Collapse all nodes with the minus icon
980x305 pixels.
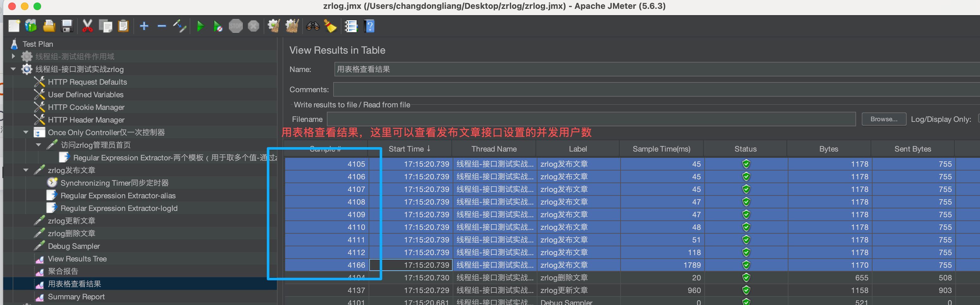pos(162,26)
